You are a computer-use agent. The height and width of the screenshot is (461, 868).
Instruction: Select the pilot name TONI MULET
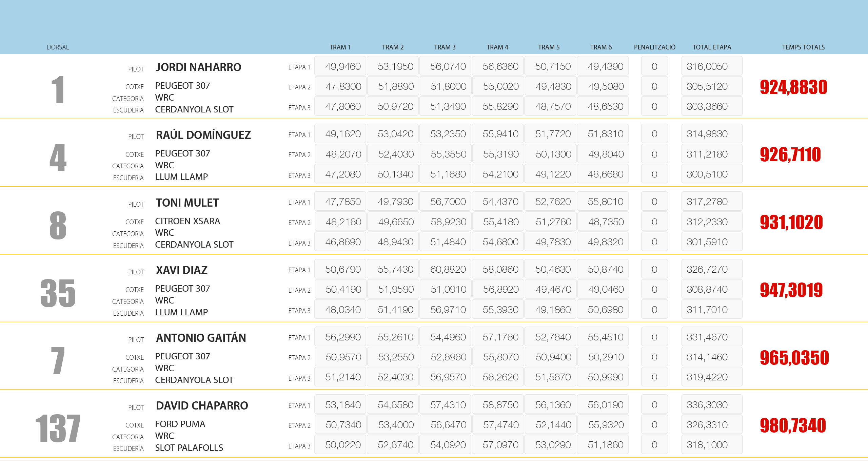pyautogui.click(x=187, y=203)
